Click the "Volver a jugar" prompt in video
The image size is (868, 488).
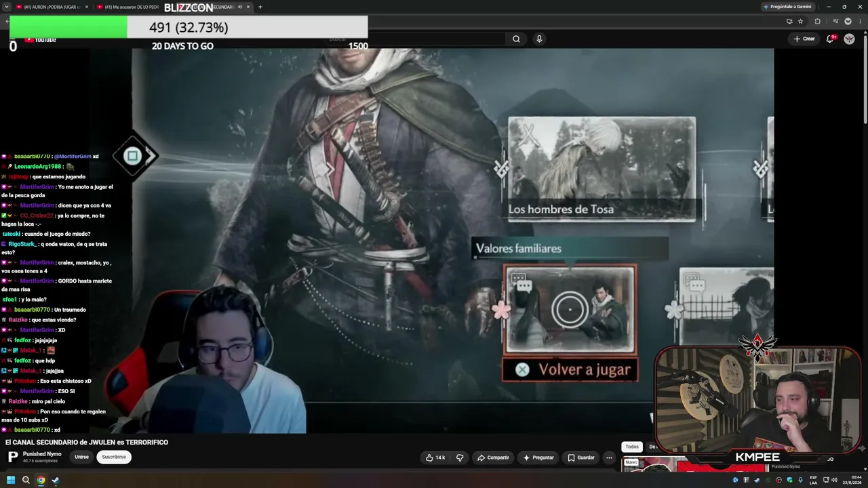(570, 369)
